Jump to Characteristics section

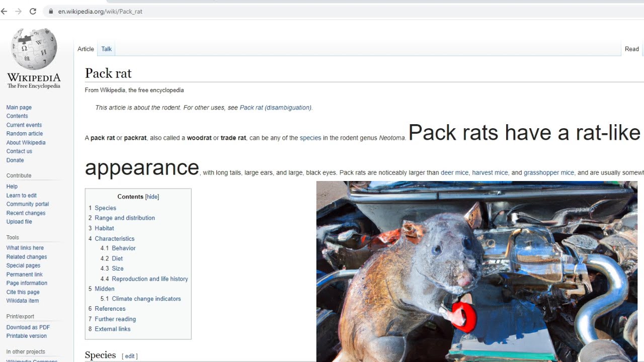coord(115,239)
